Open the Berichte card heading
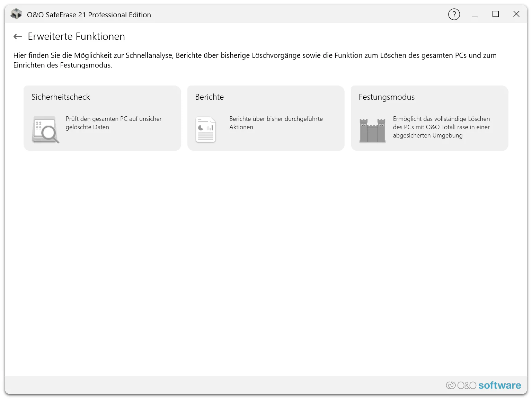 point(210,97)
